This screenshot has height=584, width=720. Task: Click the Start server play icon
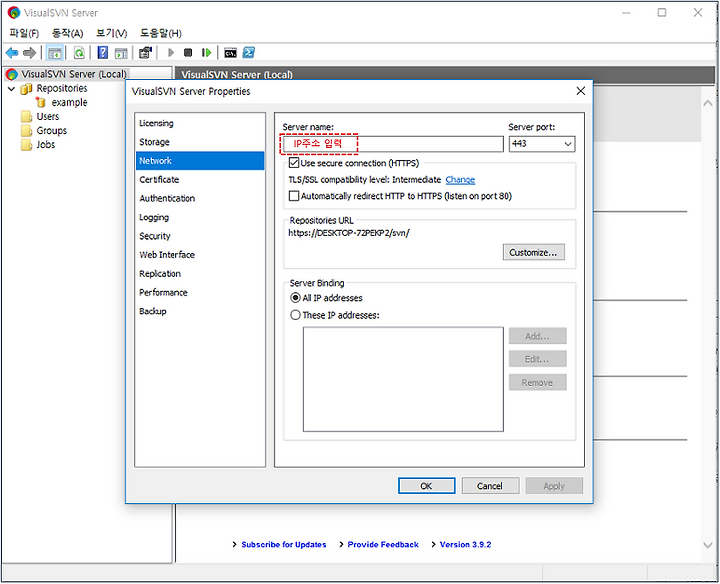(171, 53)
